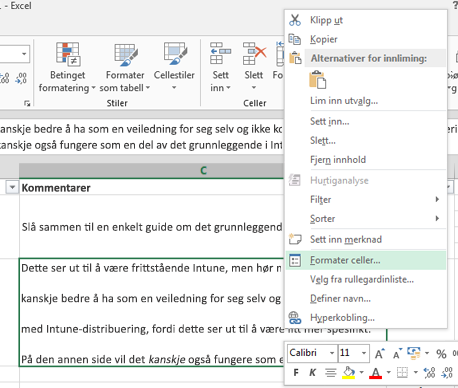This screenshot has height=388, width=458.
Task: Click the paste clipboard icon under Alternativer for innliming
Action: coord(317,80)
